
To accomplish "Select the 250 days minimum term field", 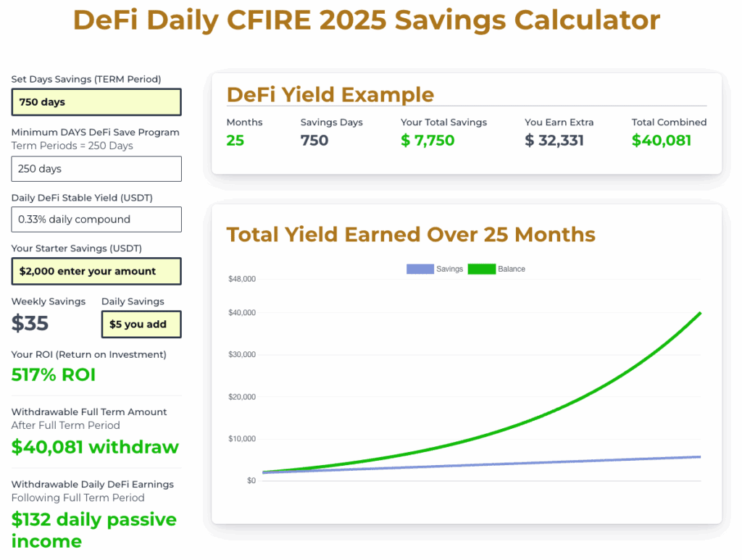I will point(96,169).
